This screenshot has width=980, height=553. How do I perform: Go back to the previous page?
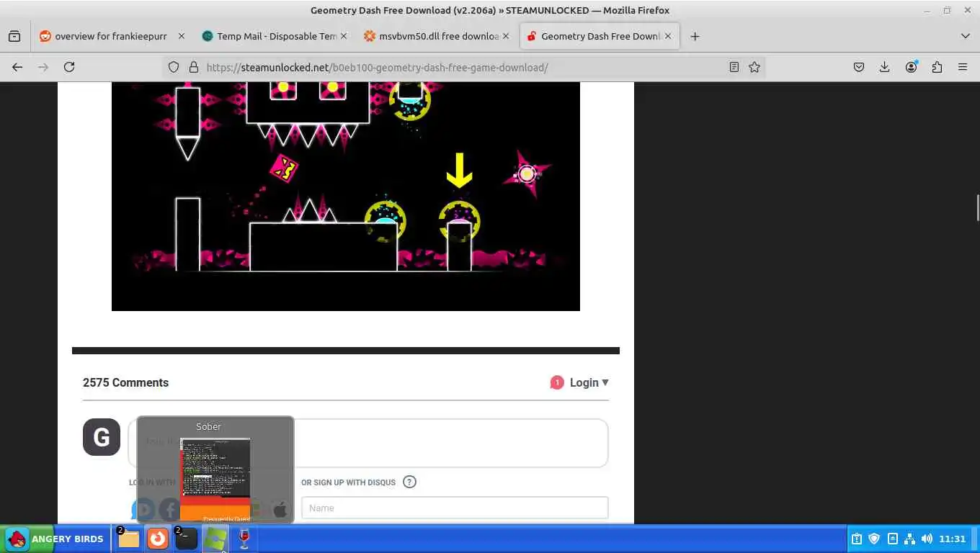17,67
